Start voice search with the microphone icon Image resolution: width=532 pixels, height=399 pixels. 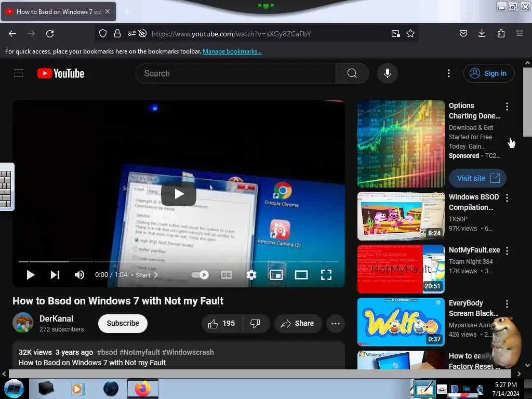tap(388, 73)
